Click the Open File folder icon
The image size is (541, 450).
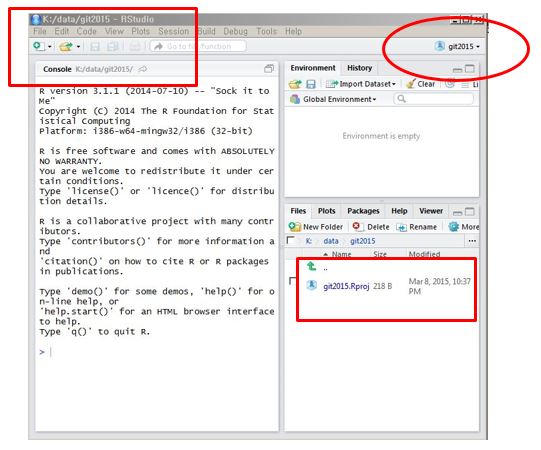tap(66, 46)
